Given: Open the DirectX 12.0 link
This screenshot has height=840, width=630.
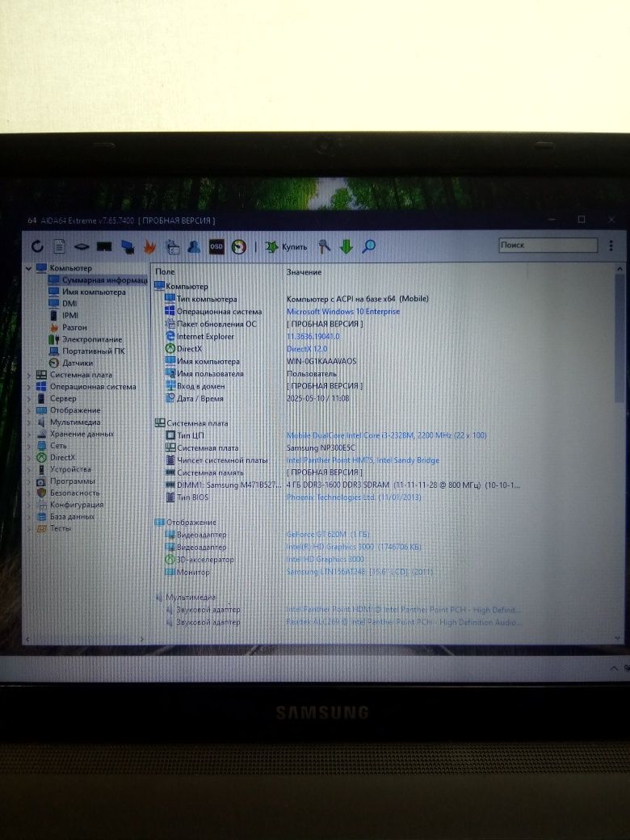Looking at the screenshot, I should [306, 349].
